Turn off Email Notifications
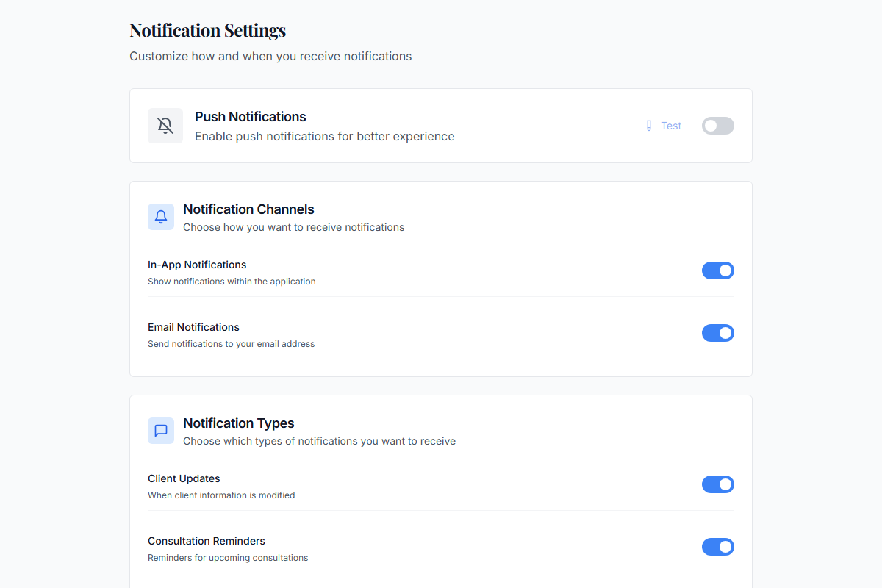Screen dimensions: 882x588 (x=718, y=333)
